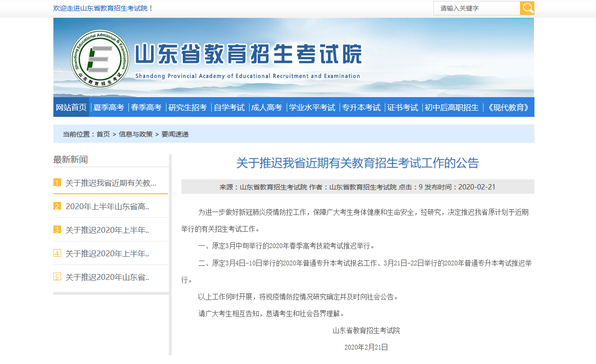
Task: Go to the 夏季高考 menu item
Action: (x=109, y=107)
